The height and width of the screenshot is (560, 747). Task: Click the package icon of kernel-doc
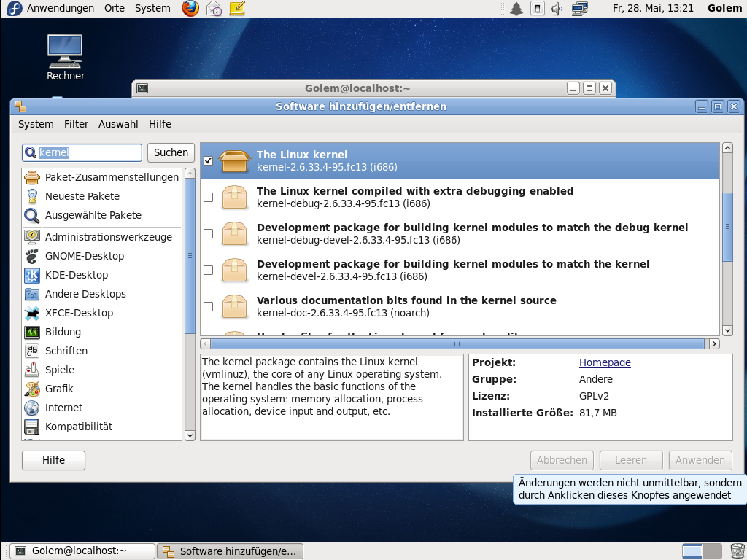pos(234,307)
